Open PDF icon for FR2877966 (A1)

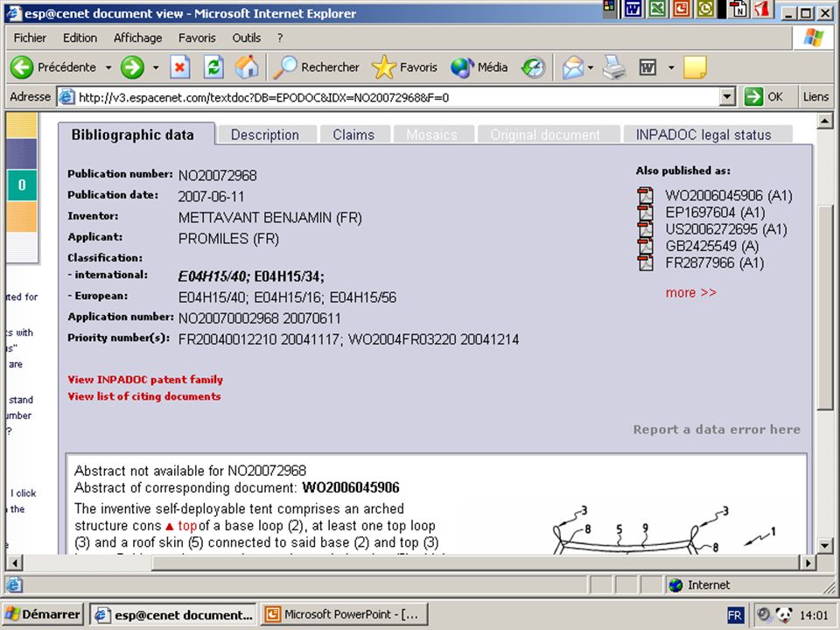(x=646, y=262)
